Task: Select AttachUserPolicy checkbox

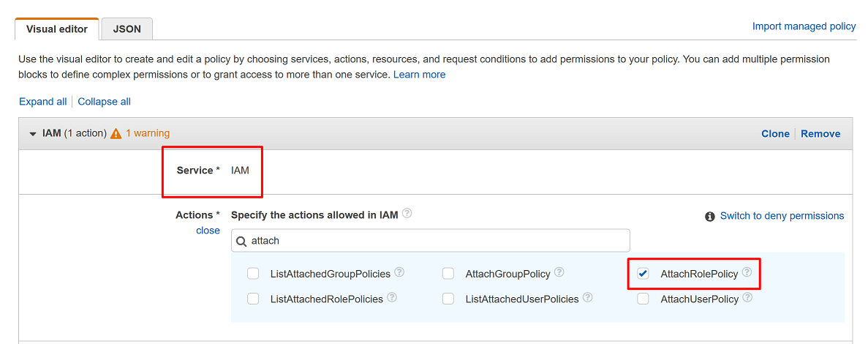Action: [643, 299]
